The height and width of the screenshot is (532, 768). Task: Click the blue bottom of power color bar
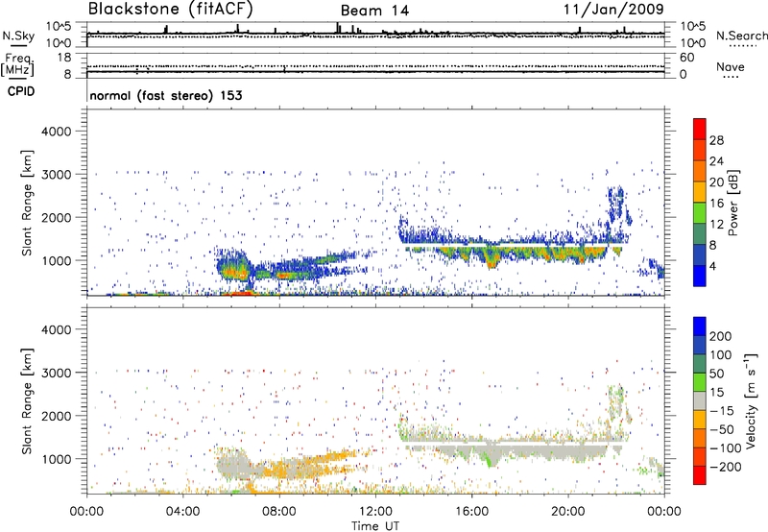tap(700, 276)
